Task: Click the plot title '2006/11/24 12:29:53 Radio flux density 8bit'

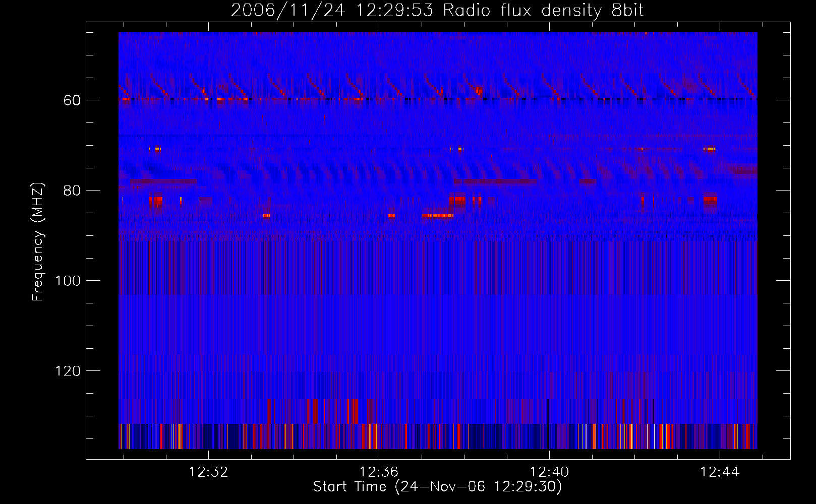Action: click(x=437, y=10)
